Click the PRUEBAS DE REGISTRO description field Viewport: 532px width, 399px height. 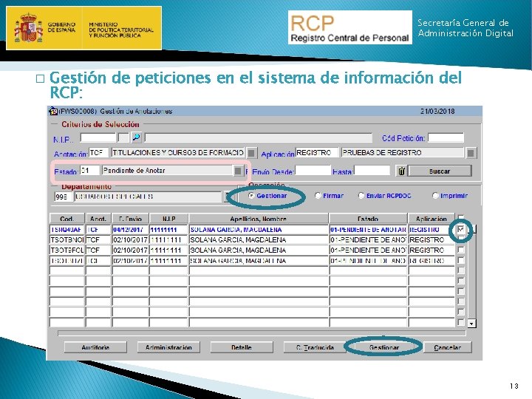[403, 153]
